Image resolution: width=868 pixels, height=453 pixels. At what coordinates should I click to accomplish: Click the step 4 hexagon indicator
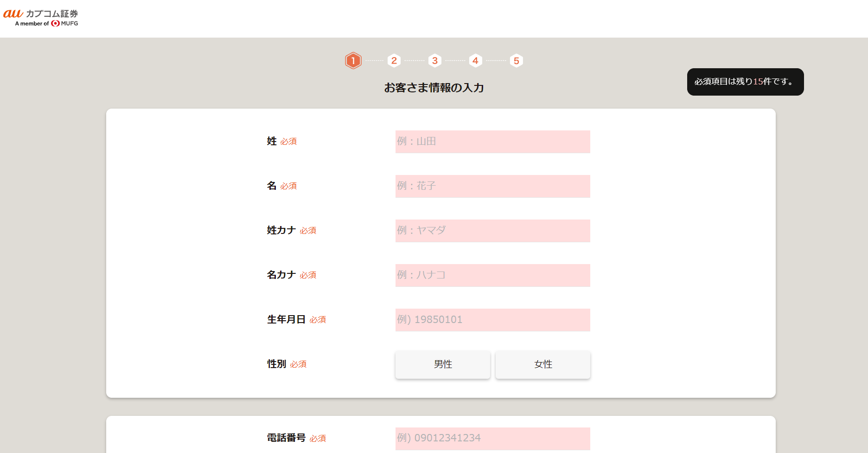(475, 61)
